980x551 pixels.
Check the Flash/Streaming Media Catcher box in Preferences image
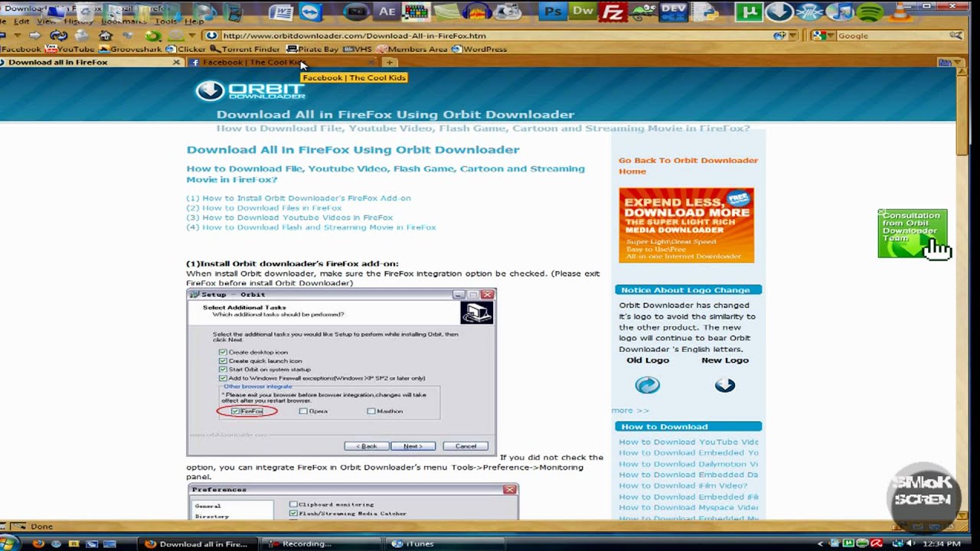pos(293,513)
